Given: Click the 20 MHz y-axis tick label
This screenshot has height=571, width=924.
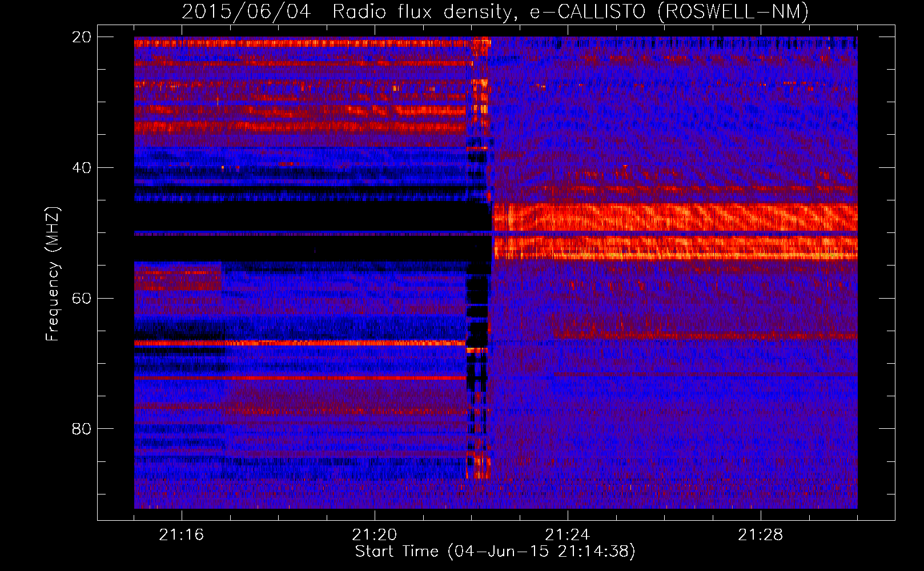Looking at the screenshot, I should (82, 37).
